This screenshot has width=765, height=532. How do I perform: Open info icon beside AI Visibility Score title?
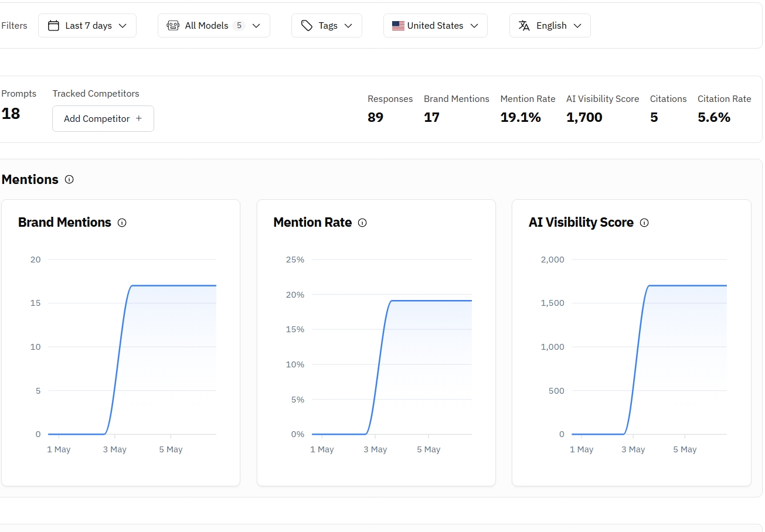(x=644, y=223)
